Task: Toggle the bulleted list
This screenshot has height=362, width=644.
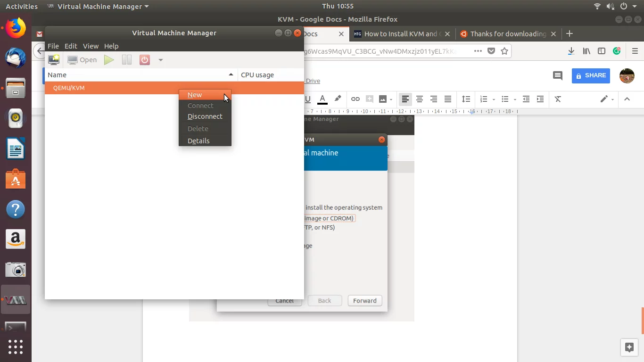Action: pyautogui.click(x=505, y=99)
